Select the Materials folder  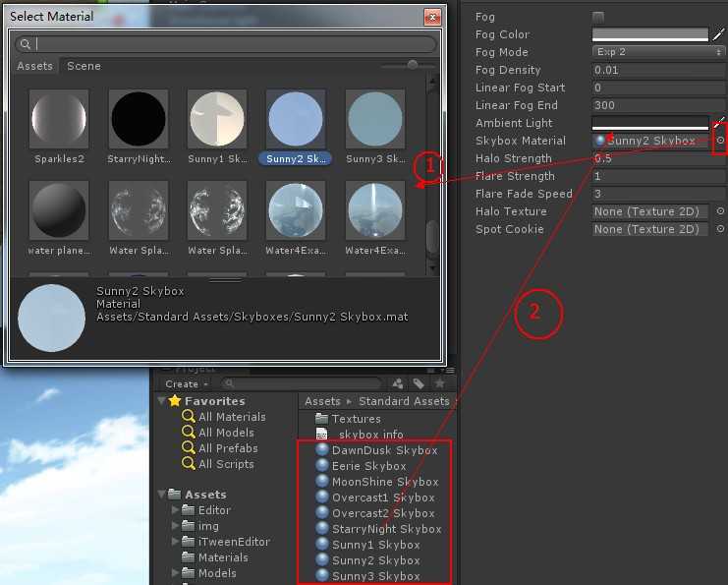pos(215,557)
